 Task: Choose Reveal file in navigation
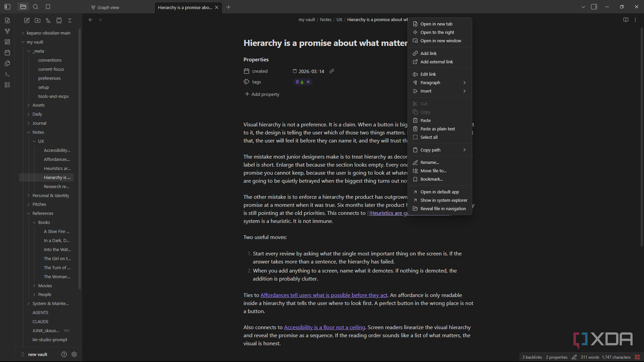click(440, 208)
